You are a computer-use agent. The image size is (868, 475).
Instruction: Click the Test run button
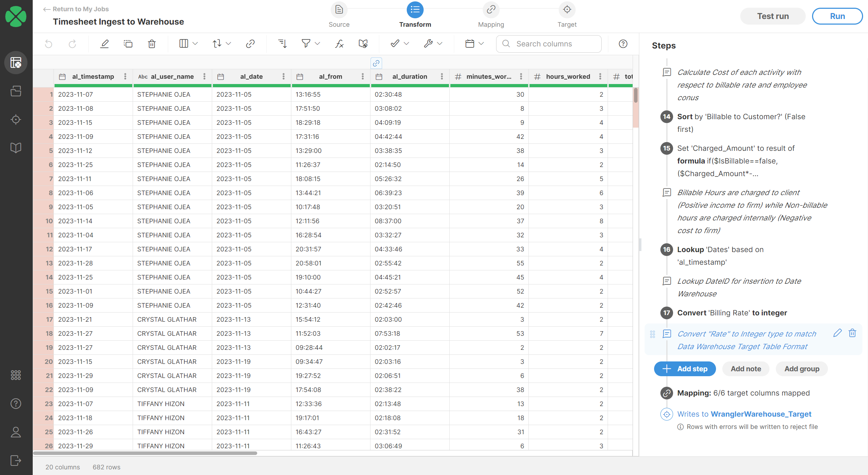pyautogui.click(x=773, y=16)
